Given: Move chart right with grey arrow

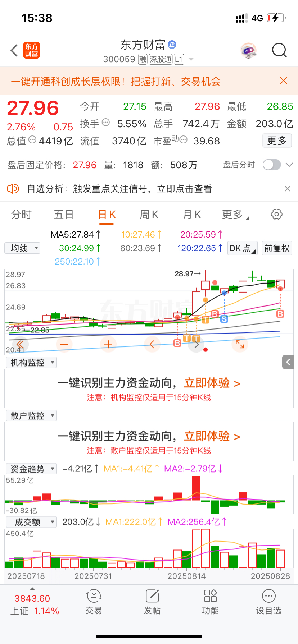Looking at the screenshot, I should pos(196,344).
